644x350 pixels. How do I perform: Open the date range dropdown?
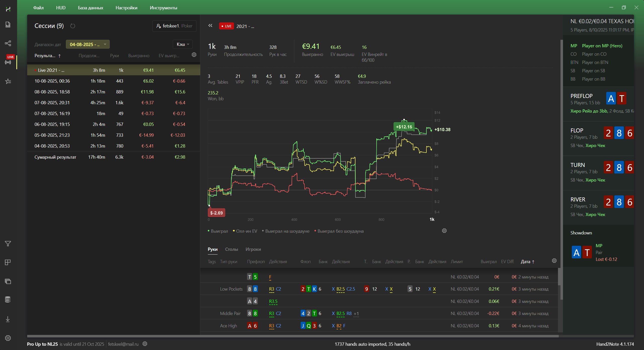tap(88, 44)
